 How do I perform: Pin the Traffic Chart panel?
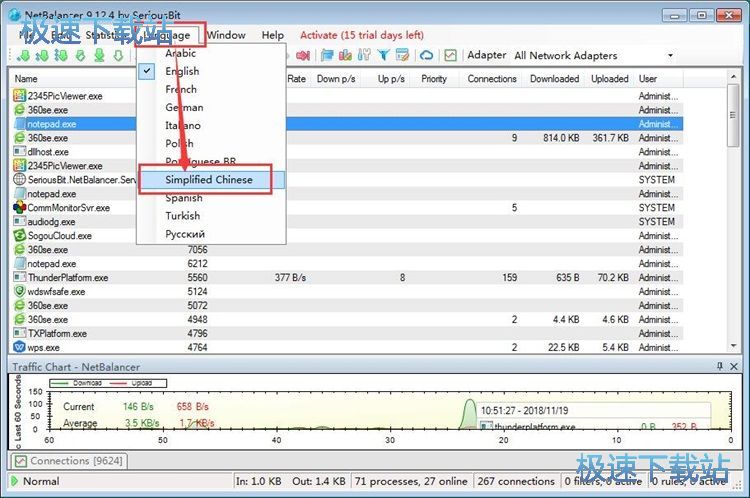(x=720, y=366)
